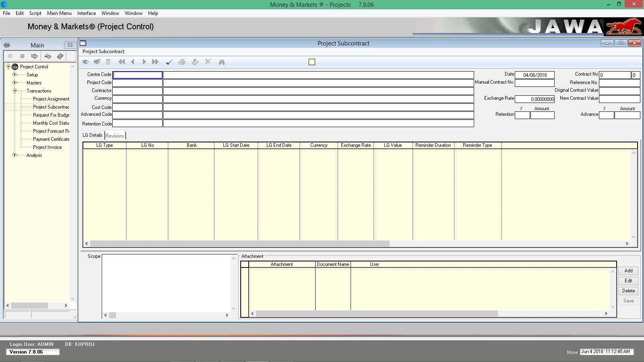Screen dimensions: 644x362
Task: Click the collapse-all minus icon in Main panel
Action: tap(22, 56)
